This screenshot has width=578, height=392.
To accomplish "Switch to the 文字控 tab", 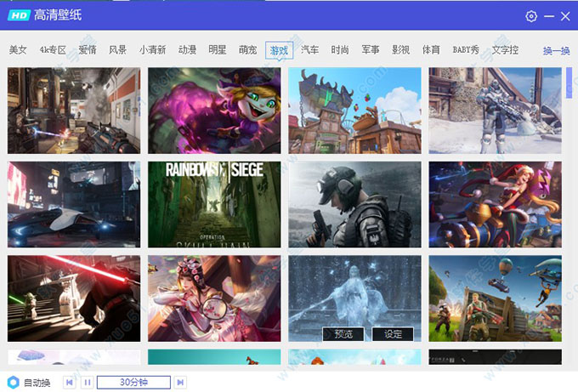I will (x=506, y=50).
